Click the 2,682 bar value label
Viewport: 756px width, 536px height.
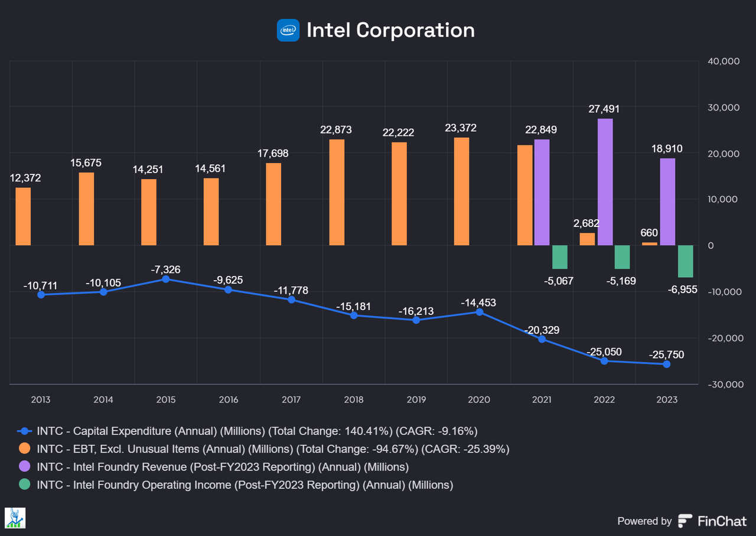pos(586,223)
